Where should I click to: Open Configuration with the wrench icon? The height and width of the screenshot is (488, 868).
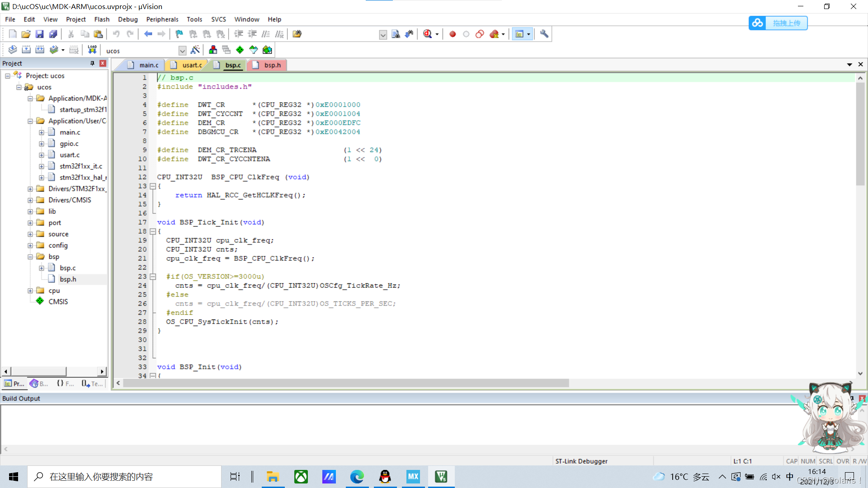544,34
